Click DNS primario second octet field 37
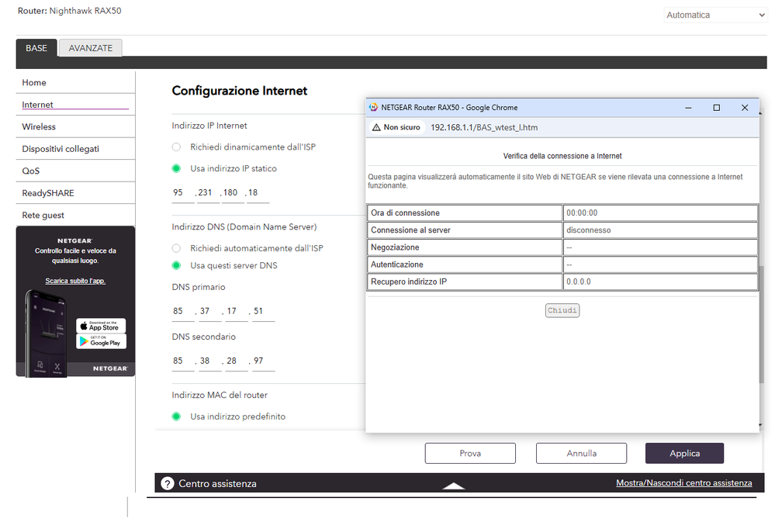 pos(210,311)
